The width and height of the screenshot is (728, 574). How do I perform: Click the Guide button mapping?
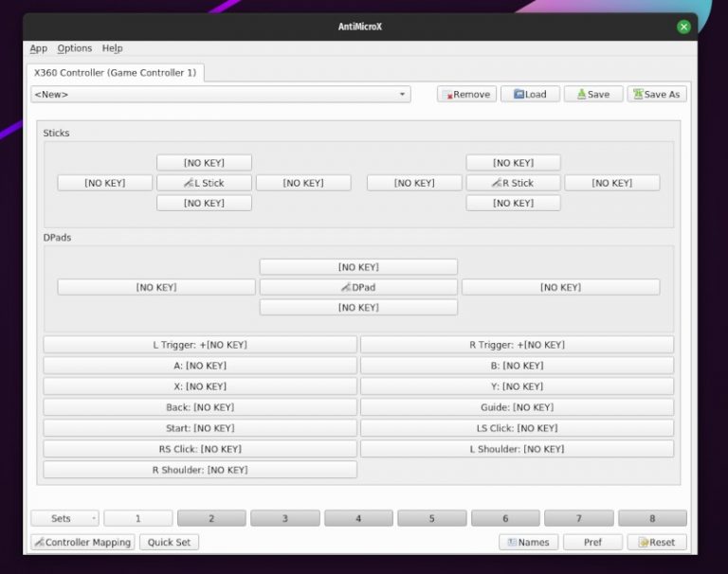[x=518, y=407]
